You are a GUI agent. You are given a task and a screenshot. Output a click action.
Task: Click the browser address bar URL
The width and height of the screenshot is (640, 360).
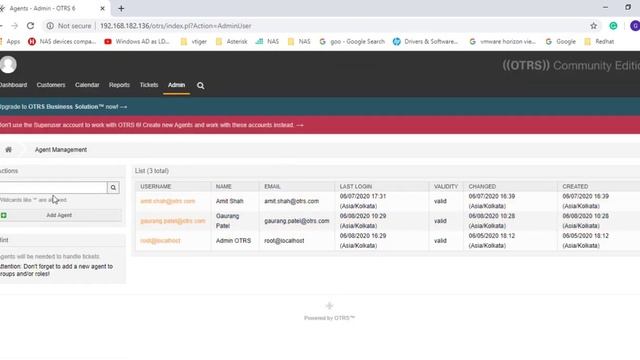pyautogui.click(x=176, y=26)
